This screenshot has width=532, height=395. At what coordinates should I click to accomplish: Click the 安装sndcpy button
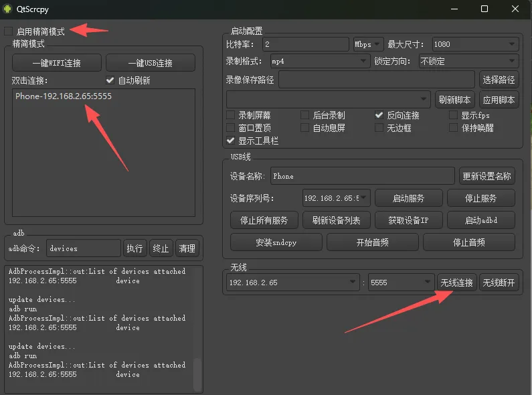(x=276, y=242)
